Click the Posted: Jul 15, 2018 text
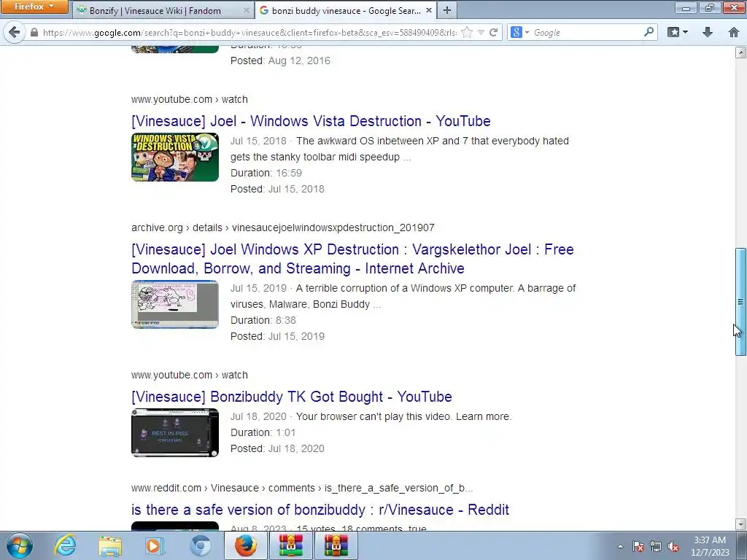 click(x=277, y=189)
